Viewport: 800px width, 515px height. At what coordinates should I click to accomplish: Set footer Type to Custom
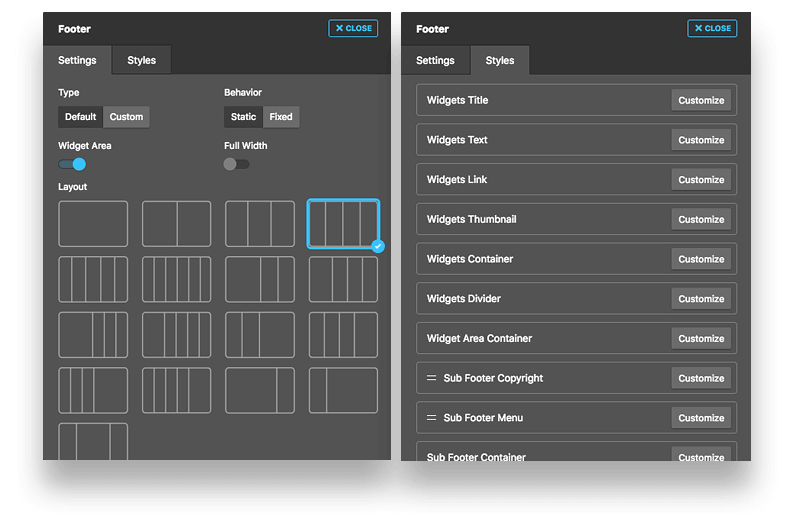127,117
